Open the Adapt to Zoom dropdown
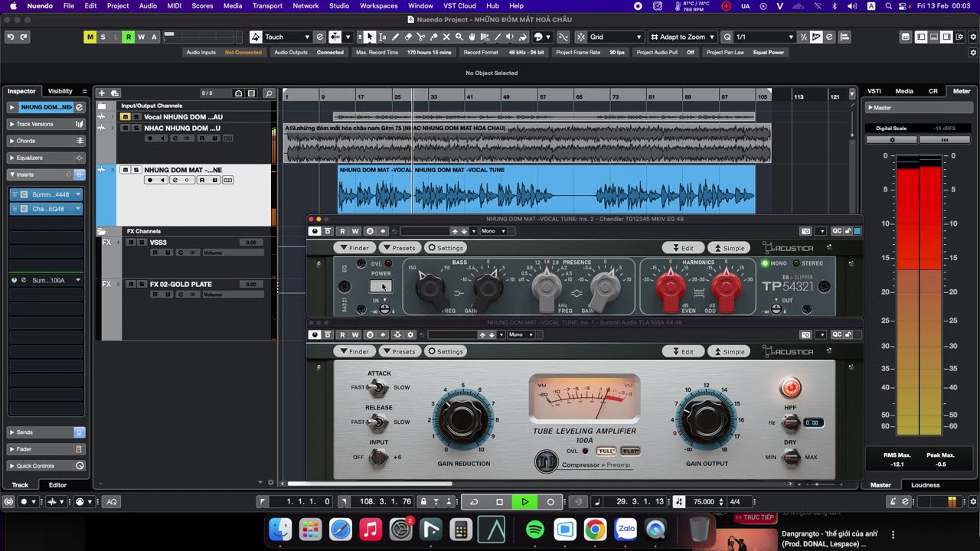Screen dimensions: 980x551 click(x=684, y=37)
